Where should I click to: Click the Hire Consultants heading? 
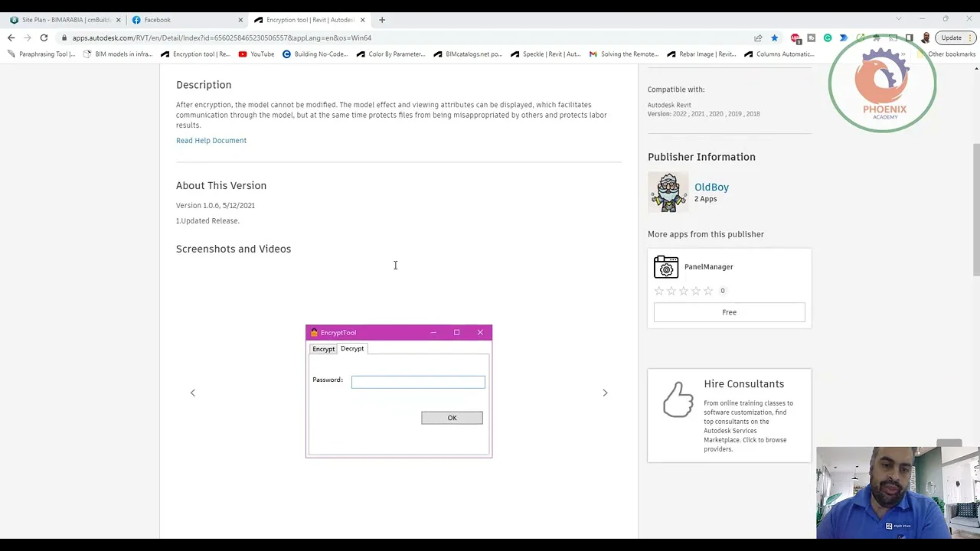[743, 384]
